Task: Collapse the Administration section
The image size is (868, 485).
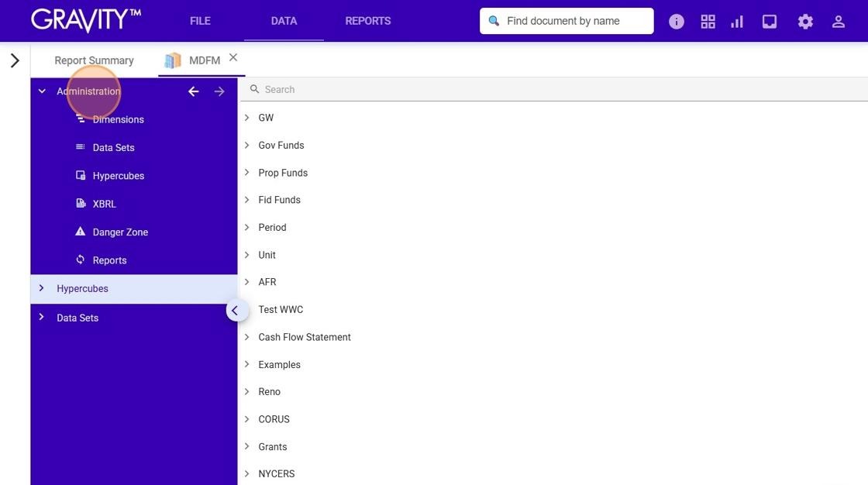Action: [42, 91]
